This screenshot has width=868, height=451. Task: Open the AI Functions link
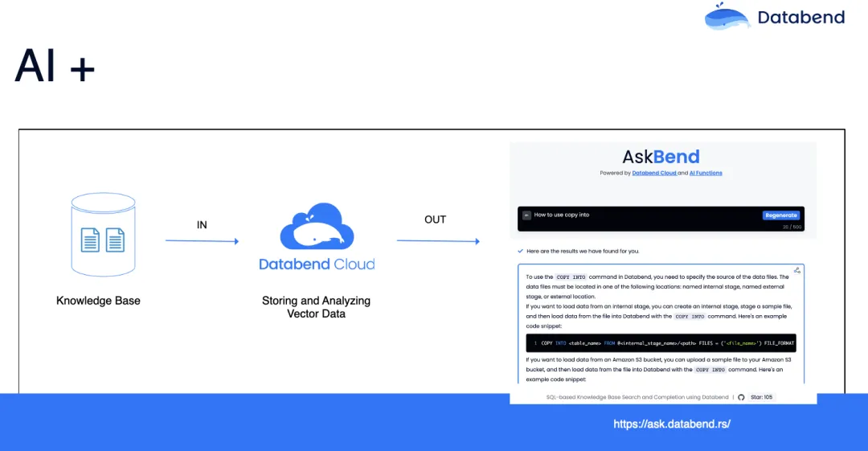click(706, 173)
